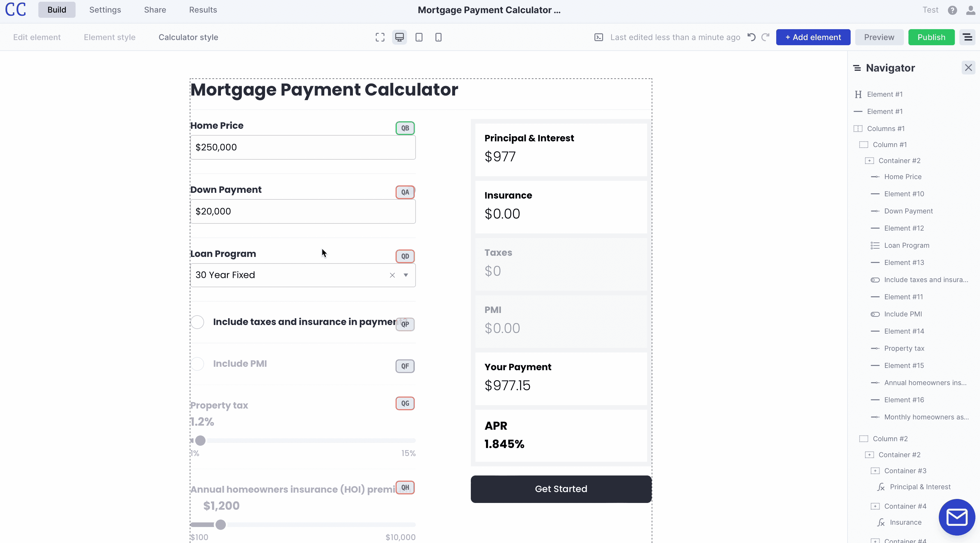Image resolution: width=980 pixels, height=543 pixels.
Task: Enable the Include PMI toggle
Action: tap(197, 364)
